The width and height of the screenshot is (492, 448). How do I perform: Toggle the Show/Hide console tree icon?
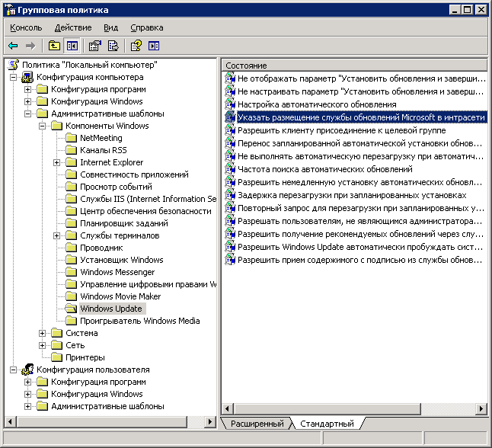[72, 46]
